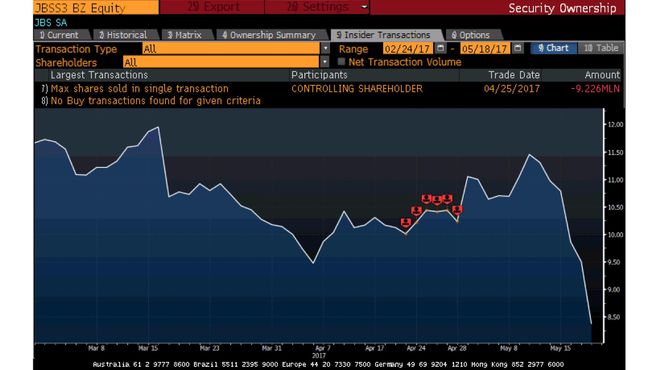Screen dimensions: 658x370
Task: Click the rightmost insider sale marker near Apr 28
Action: click(457, 210)
